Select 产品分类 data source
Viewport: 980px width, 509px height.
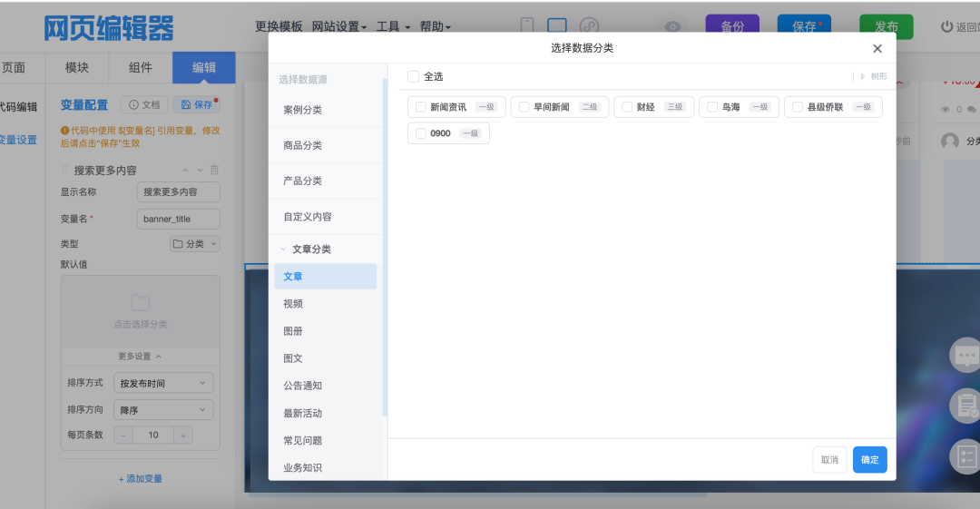(x=326, y=181)
